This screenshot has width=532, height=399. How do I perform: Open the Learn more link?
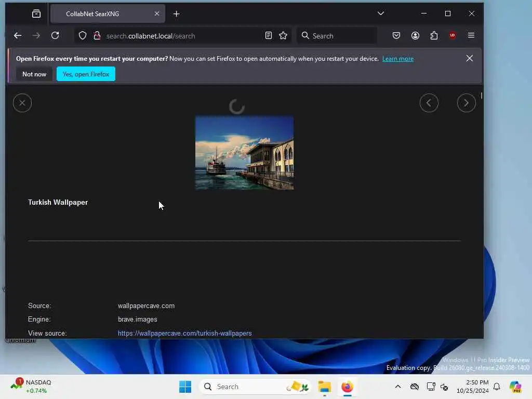click(397, 59)
